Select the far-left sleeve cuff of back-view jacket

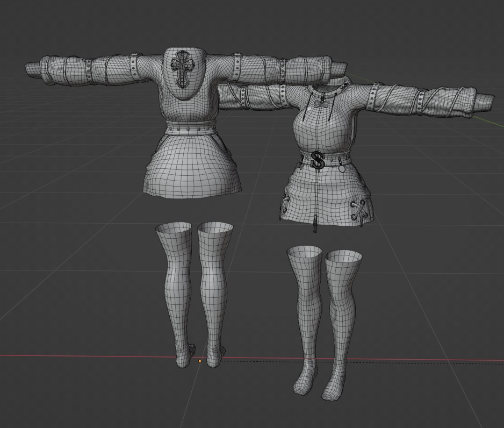(x=33, y=70)
